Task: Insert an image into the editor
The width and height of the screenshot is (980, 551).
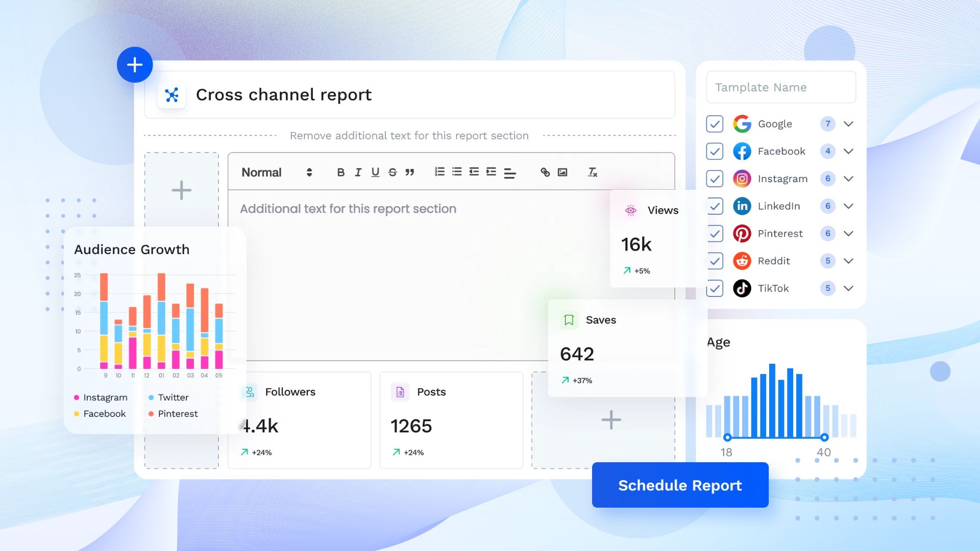Action: pos(562,172)
